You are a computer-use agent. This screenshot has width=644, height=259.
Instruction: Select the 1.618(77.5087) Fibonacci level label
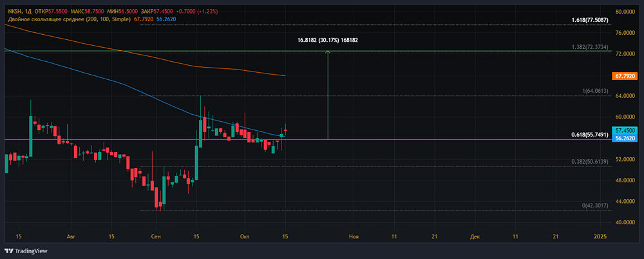(x=590, y=20)
